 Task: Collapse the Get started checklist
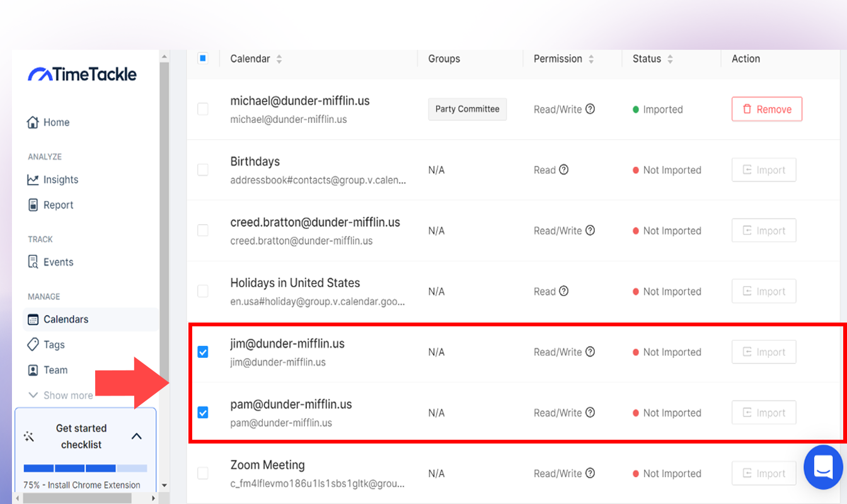point(136,436)
